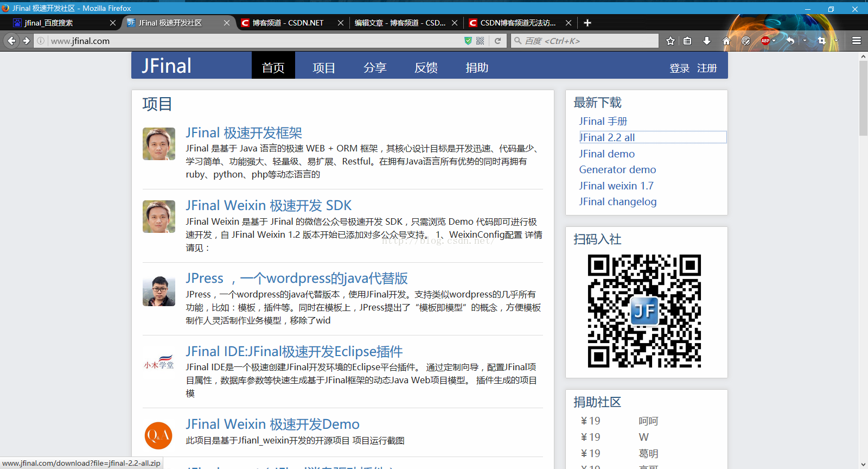
Task: Go forward to the next page
Action: click(26, 41)
